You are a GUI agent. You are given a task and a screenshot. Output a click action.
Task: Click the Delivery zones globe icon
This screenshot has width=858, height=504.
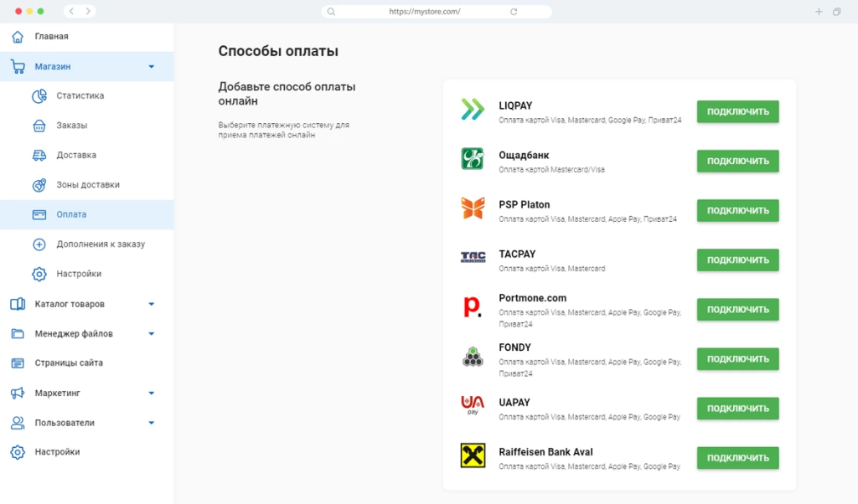(x=39, y=185)
